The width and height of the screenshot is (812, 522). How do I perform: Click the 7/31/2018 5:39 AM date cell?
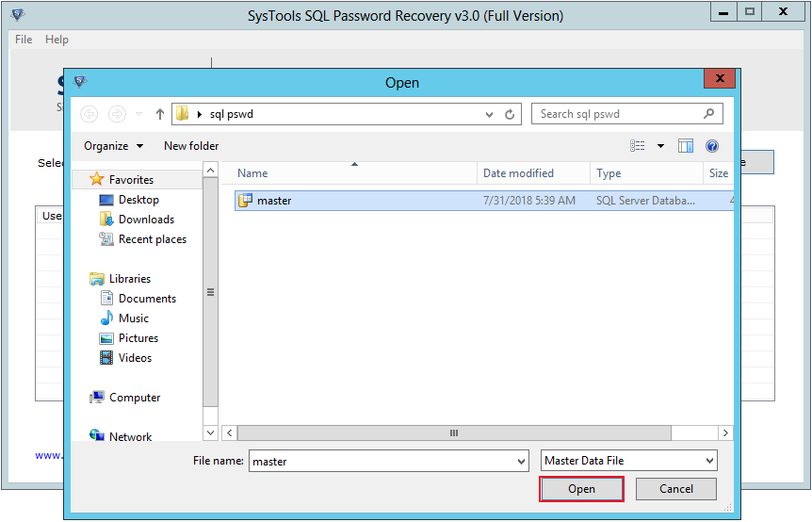[528, 201]
